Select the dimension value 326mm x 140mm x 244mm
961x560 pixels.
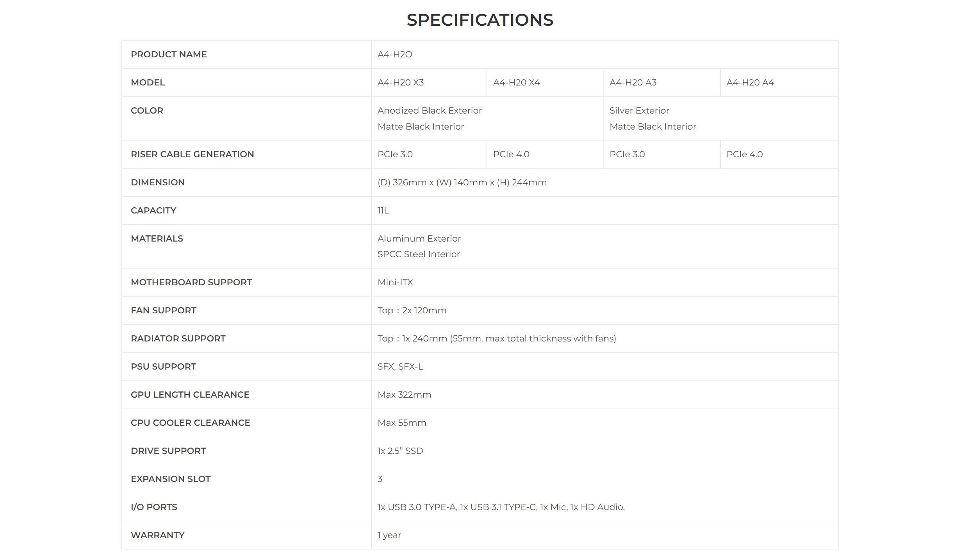[x=462, y=182]
